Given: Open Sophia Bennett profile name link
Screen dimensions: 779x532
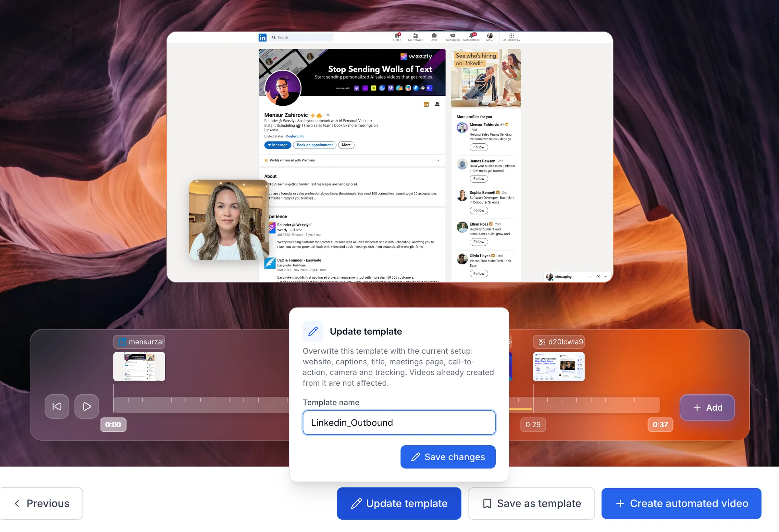Looking at the screenshot, I should pyautogui.click(x=482, y=193).
